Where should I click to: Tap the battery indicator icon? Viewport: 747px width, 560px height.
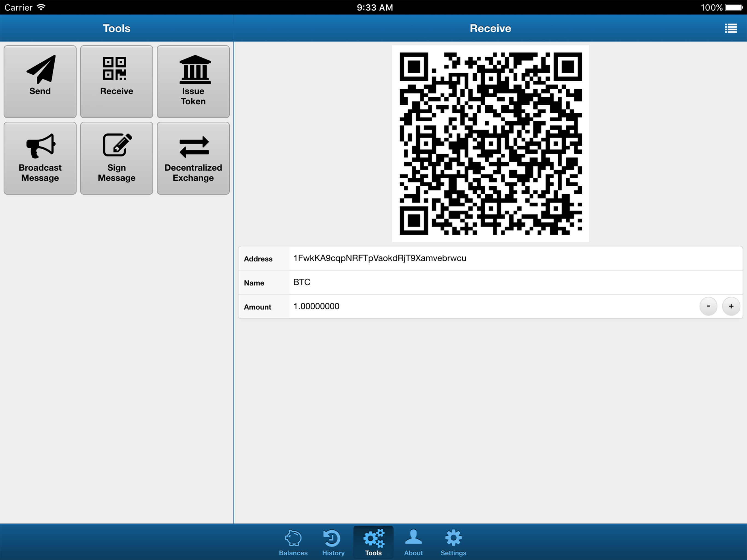(x=734, y=7)
